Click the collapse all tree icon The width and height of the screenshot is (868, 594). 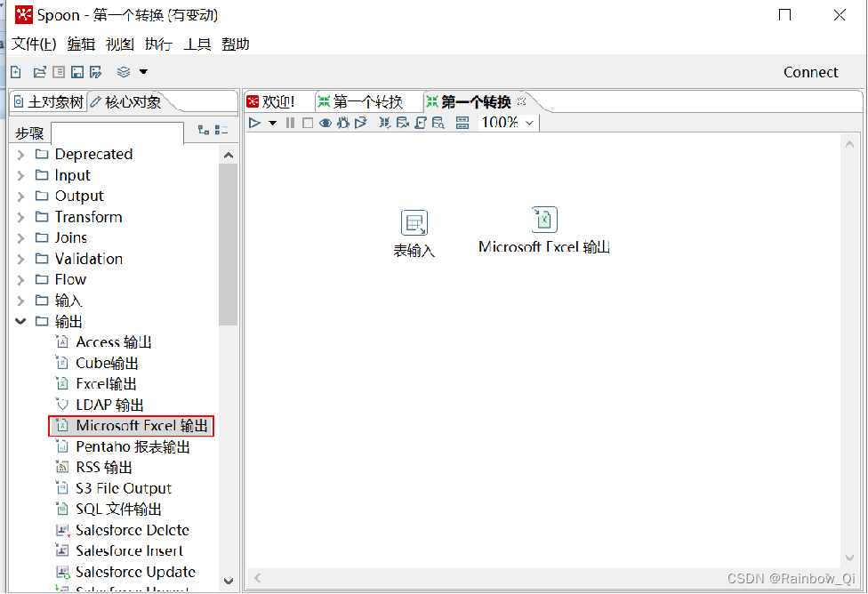[221, 130]
